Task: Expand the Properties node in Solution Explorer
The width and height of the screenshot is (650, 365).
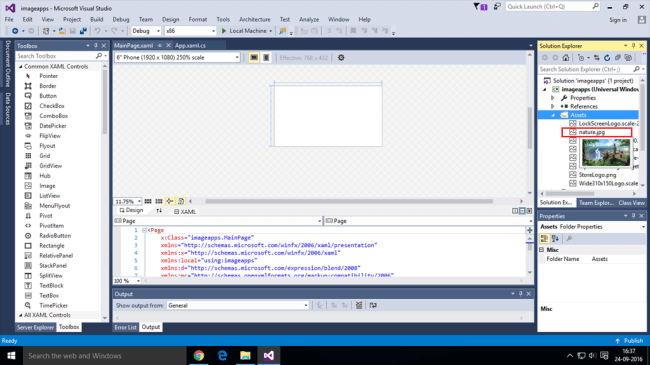Action: (552, 98)
